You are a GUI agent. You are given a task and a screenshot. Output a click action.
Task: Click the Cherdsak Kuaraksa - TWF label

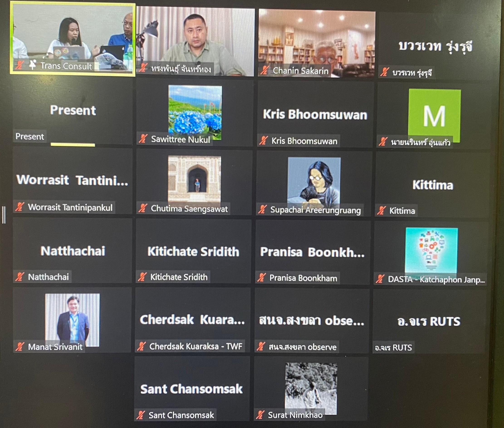click(x=196, y=346)
